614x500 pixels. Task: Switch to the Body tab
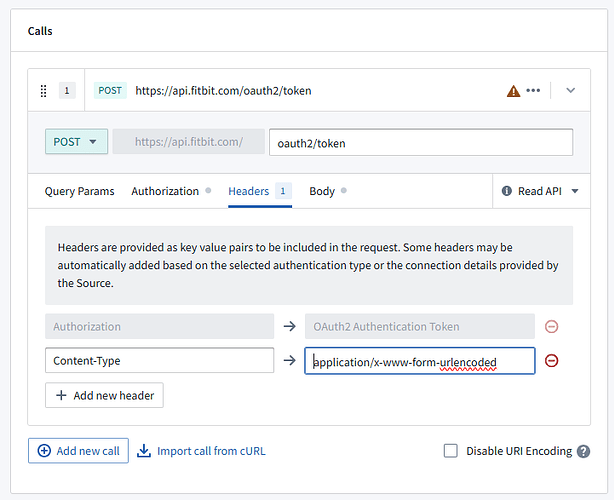322,191
